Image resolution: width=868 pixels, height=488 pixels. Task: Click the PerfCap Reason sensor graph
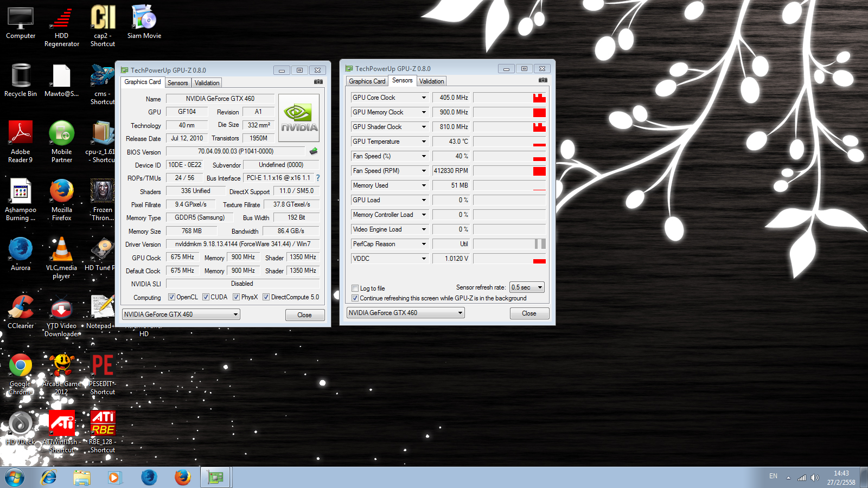[509, 244]
